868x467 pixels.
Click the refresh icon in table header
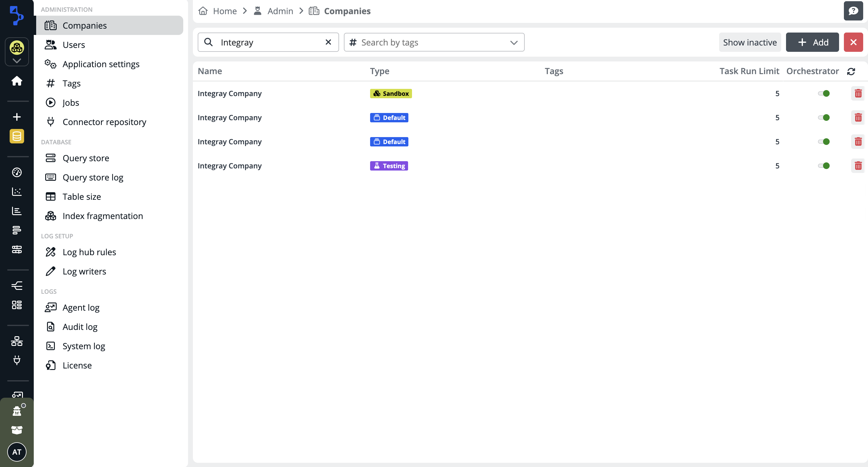[851, 71]
